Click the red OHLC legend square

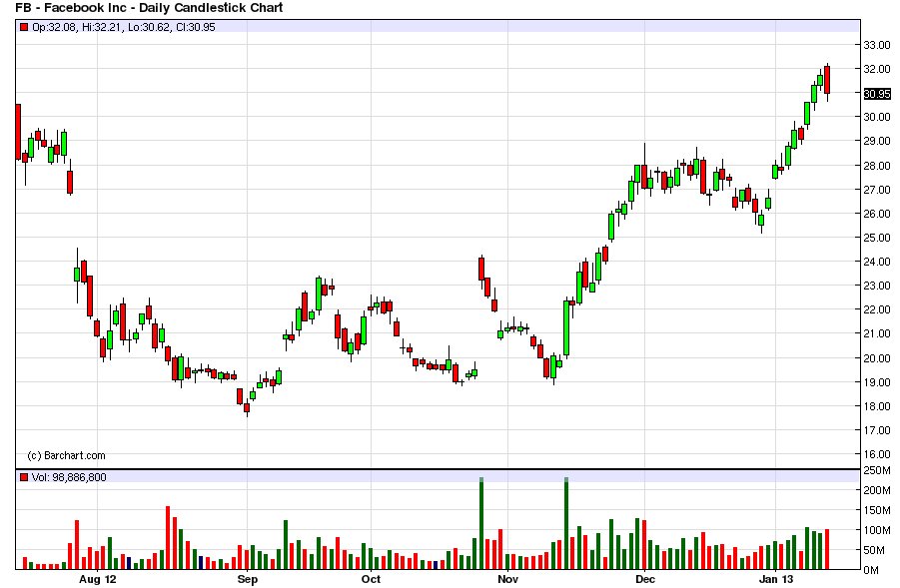(24, 27)
